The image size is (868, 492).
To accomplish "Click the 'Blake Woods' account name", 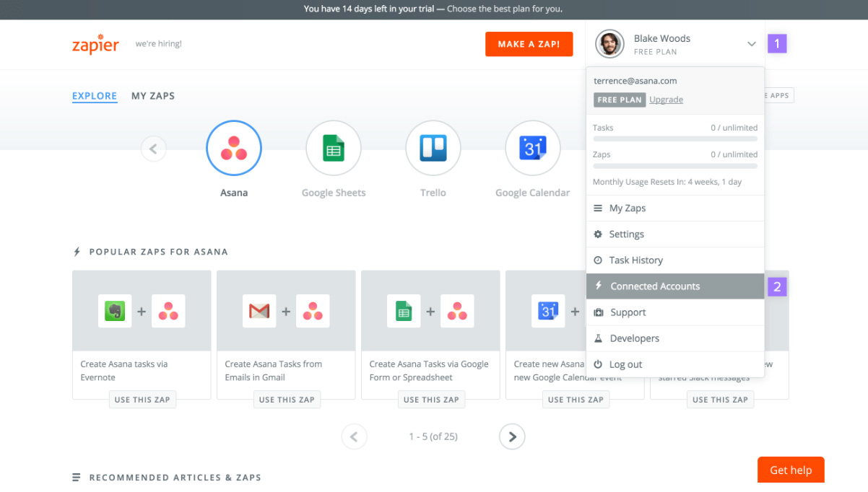I will click(662, 38).
